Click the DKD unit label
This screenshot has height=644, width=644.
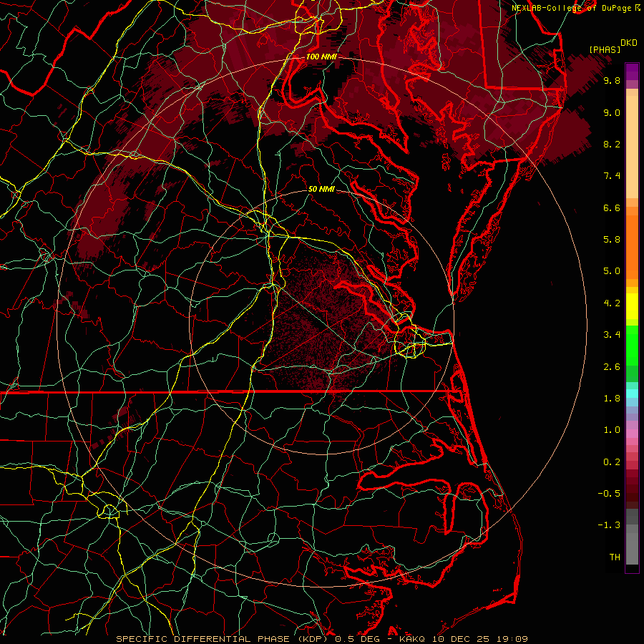click(629, 43)
